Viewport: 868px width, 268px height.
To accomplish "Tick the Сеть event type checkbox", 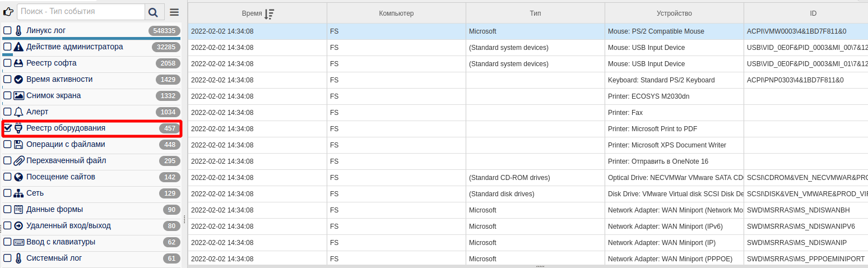I will tap(7, 193).
